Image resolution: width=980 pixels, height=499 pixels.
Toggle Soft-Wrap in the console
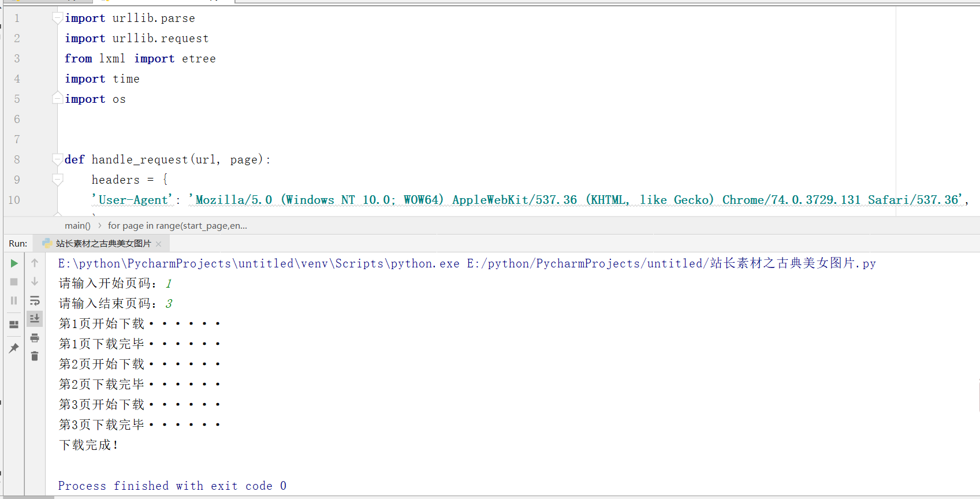35,300
